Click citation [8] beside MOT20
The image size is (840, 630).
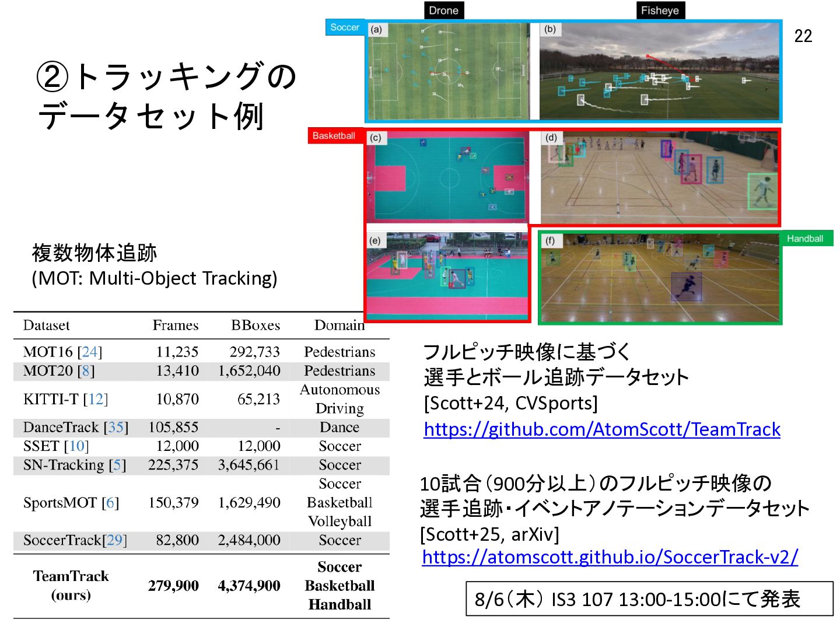click(86, 371)
